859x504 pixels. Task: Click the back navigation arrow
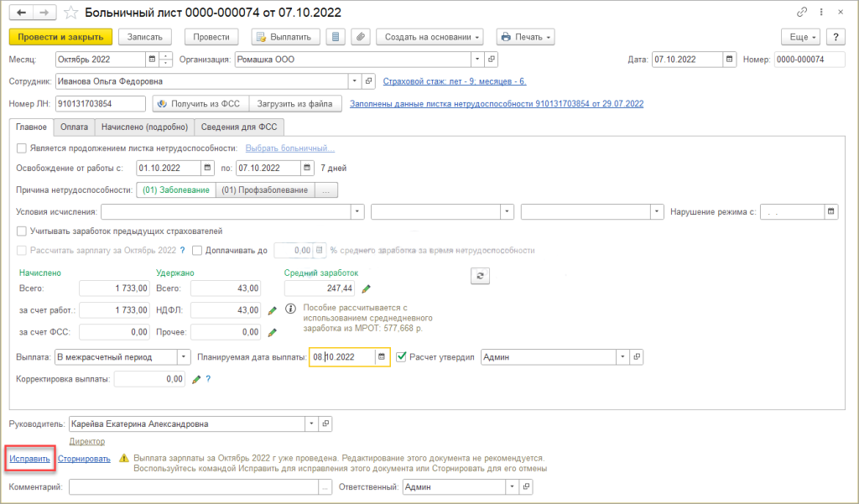coord(22,13)
